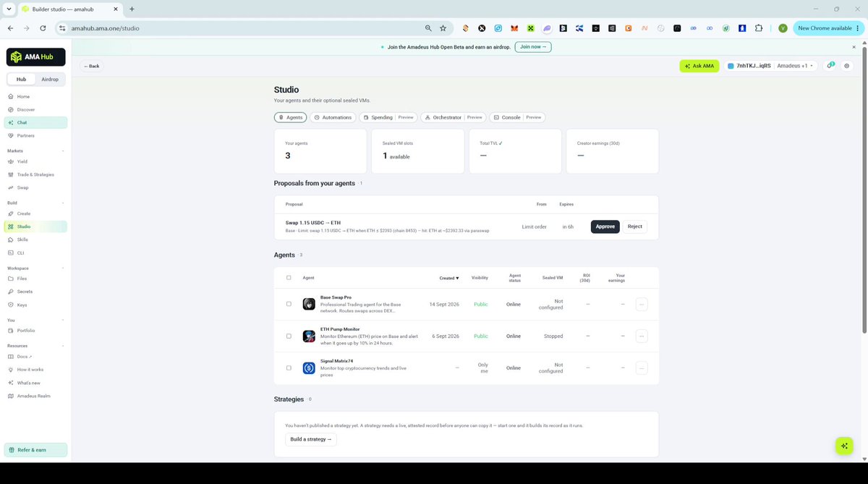868x484 pixels.
Task: Switch to the Console tab
Action: (x=517, y=117)
